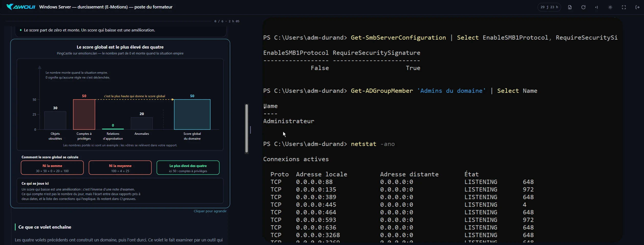Click local address '0.0.0.0:464' in netstat
The height and width of the screenshot is (245, 644).
[x=316, y=212]
